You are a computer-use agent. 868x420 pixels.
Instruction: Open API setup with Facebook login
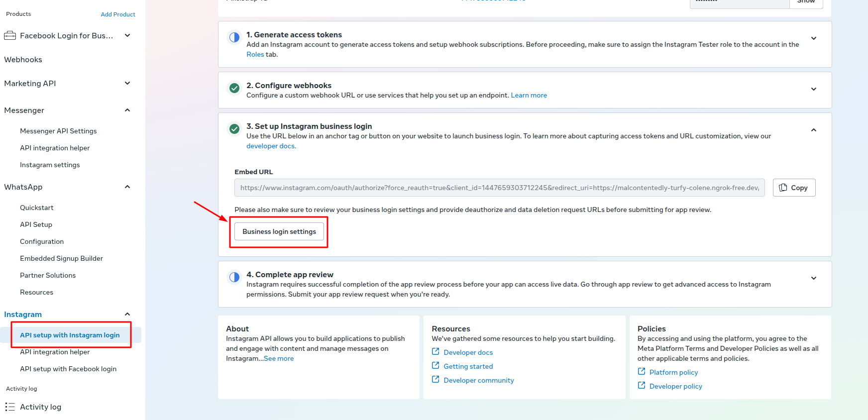68,369
